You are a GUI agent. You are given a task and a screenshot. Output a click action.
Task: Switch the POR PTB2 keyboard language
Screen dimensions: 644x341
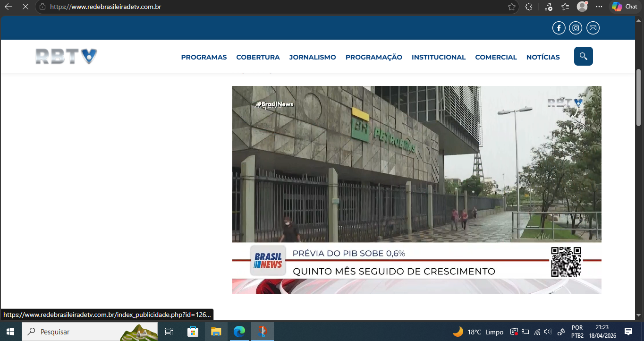(x=577, y=332)
